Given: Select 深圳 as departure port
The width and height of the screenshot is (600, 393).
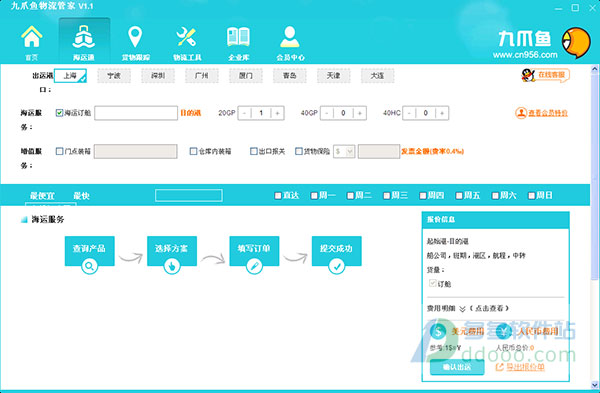Looking at the screenshot, I should tap(158, 75).
